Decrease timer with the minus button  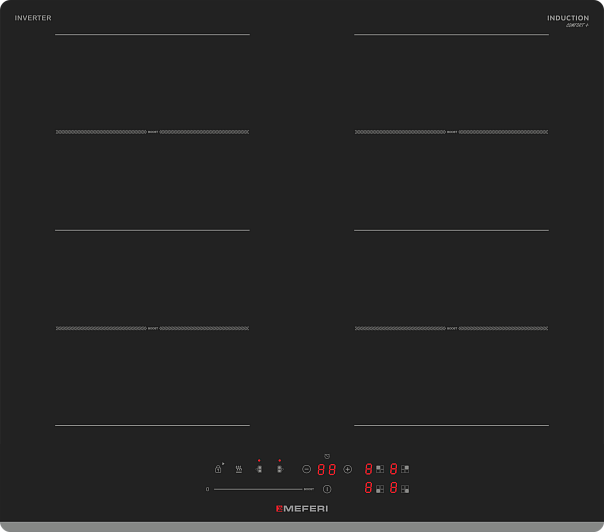pyautogui.click(x=307, y=469)
